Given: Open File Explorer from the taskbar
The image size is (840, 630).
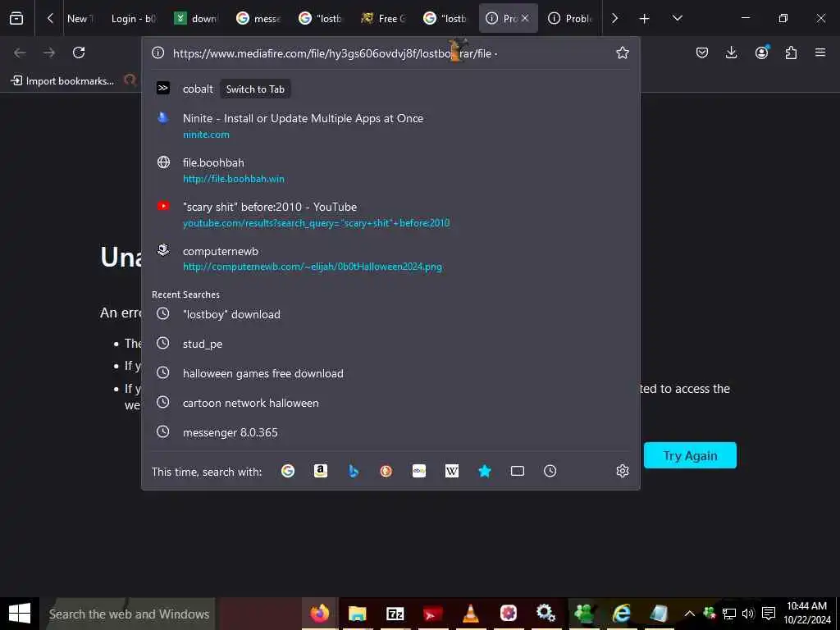Looking at the screenshot, I should click(x=357, y=614).
